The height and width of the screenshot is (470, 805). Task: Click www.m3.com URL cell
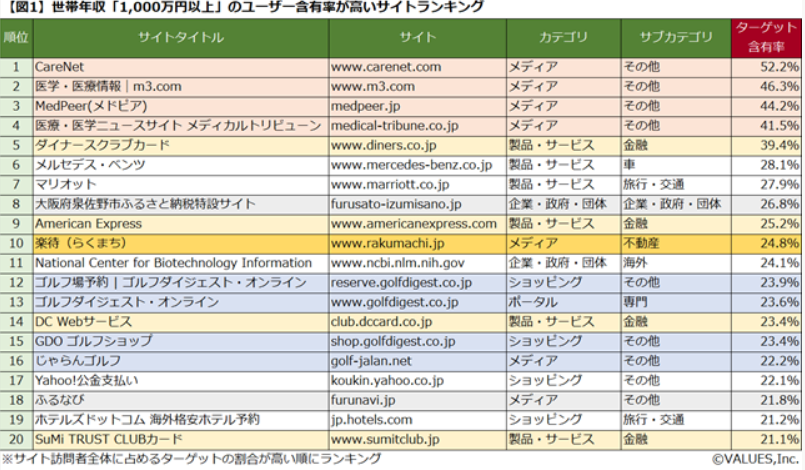(417, 87)
